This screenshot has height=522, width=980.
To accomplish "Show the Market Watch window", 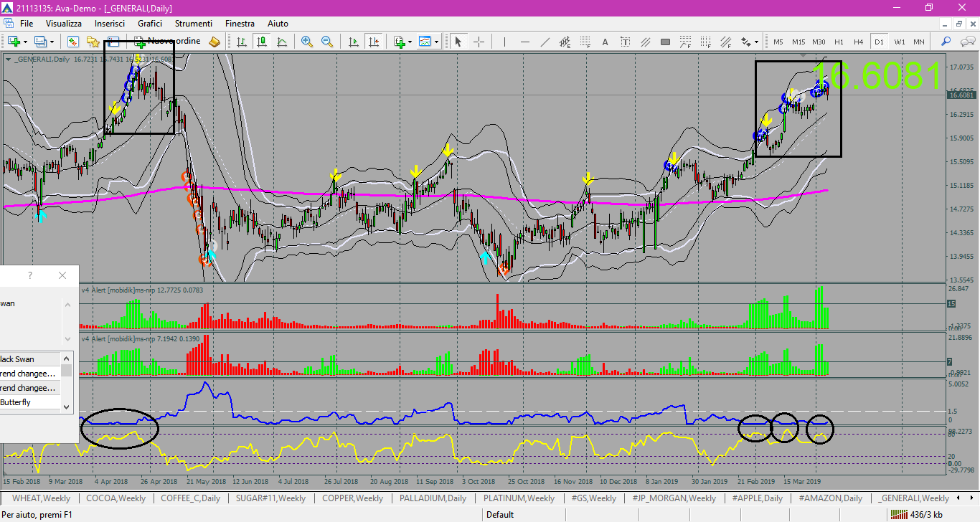I will point(73,42).
